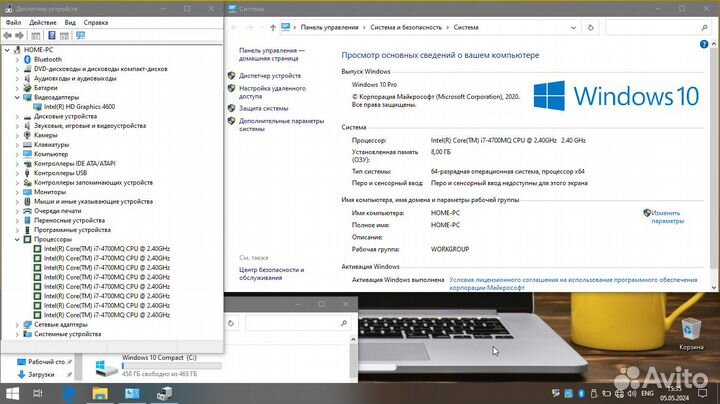Screen dimensions: 720x404
Task: Select the Очереди печати tree item
Action: 57,211
